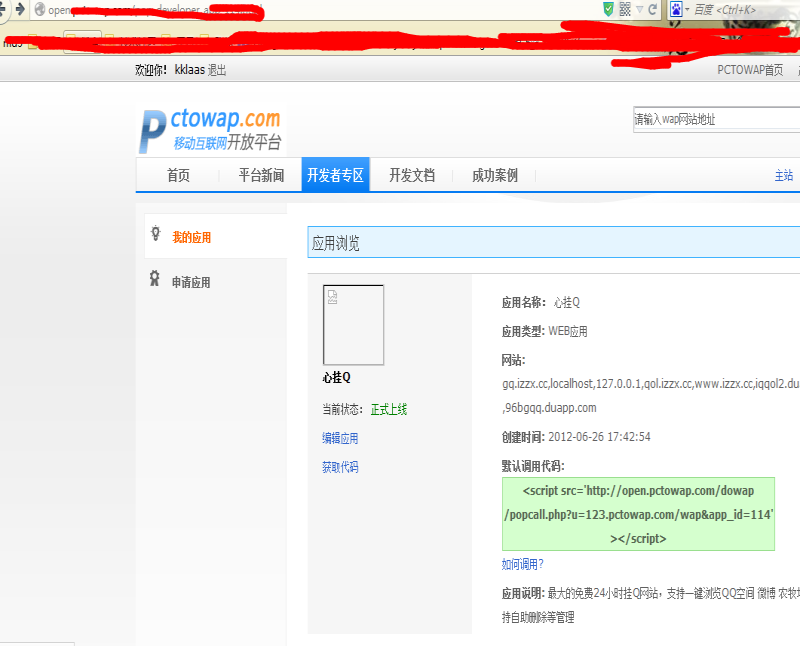
Task: Select 我的应用 in the sidebar
Action: click(191, 237)
